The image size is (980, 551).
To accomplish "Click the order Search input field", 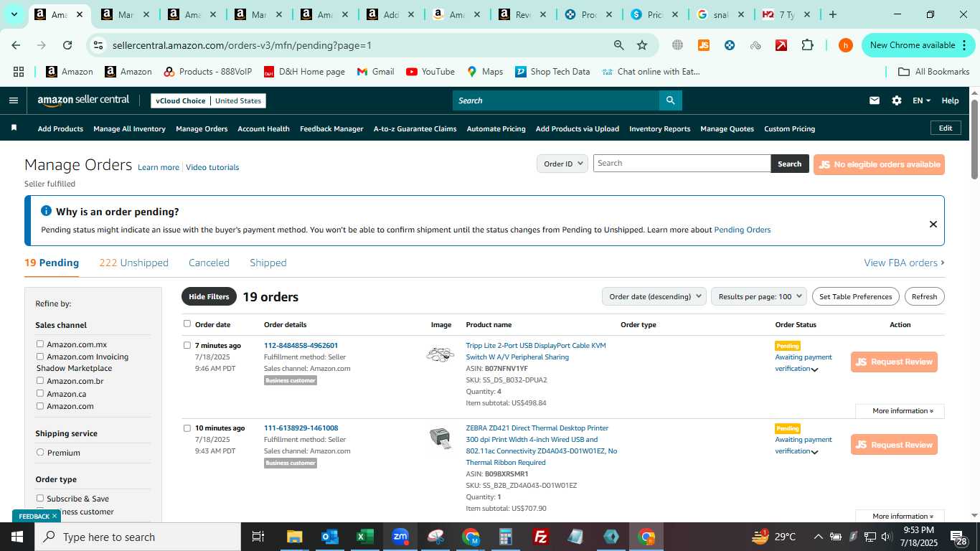I will tap(682, 164).
